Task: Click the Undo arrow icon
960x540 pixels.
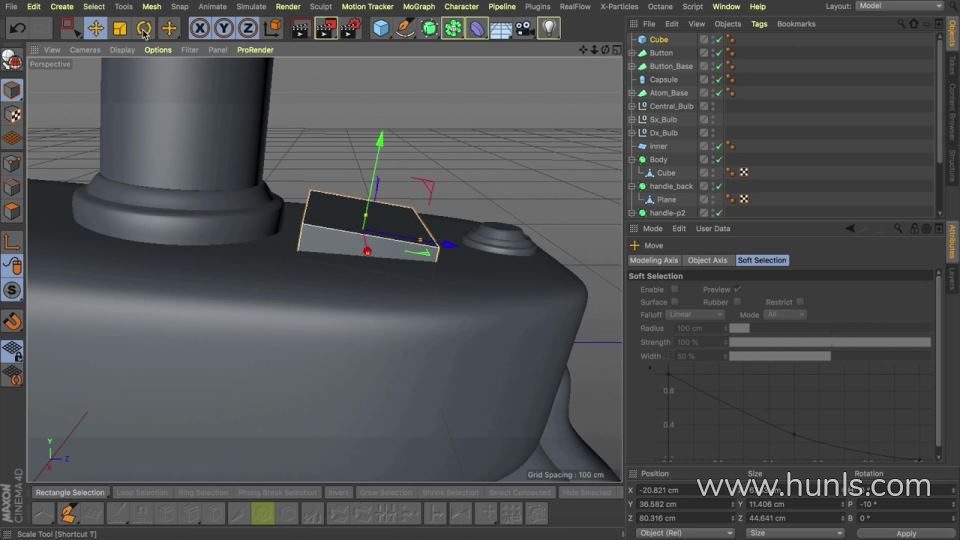Action: coord(18,28)
